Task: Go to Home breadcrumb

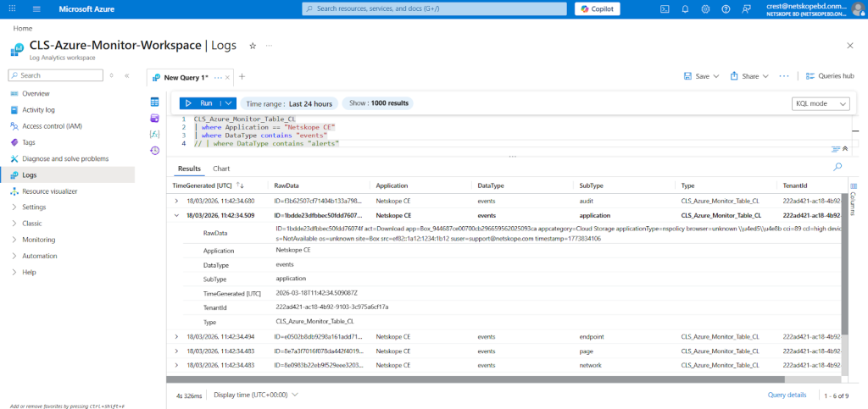Action: click(23, 28)
